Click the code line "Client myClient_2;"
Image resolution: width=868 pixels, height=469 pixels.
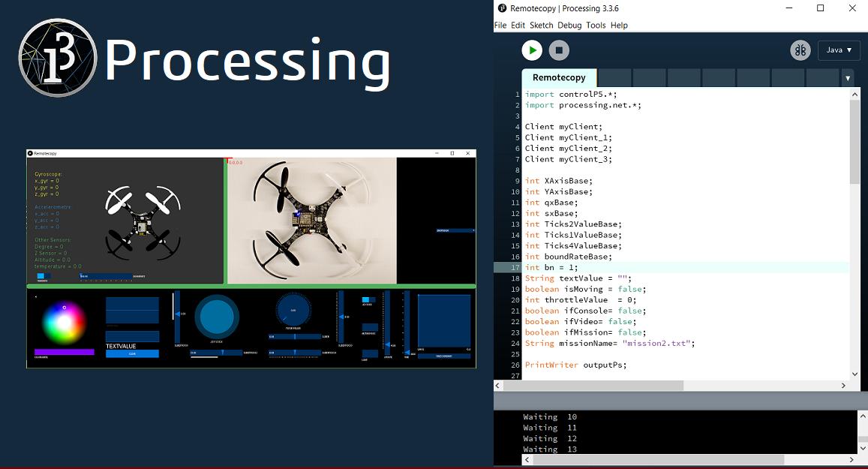pos(569,149)
